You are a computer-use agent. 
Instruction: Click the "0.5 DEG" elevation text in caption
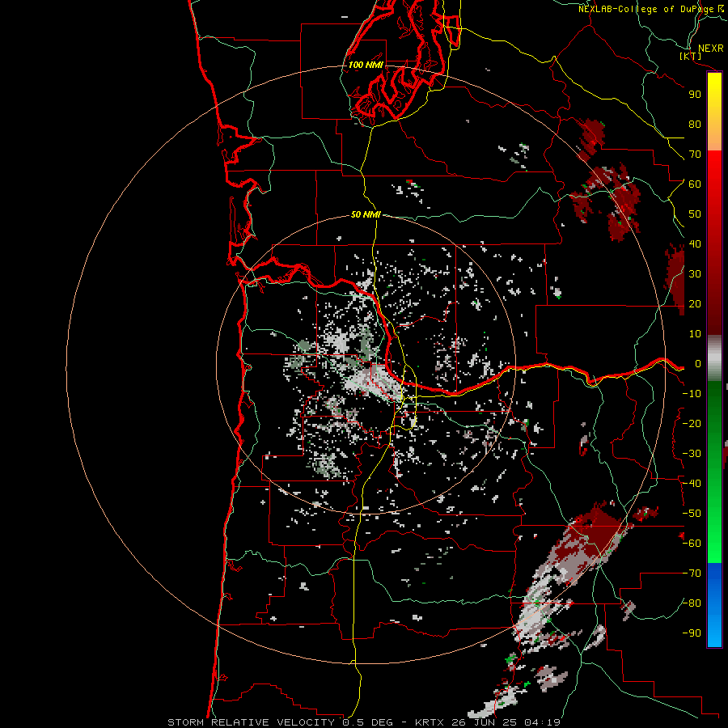368,722
